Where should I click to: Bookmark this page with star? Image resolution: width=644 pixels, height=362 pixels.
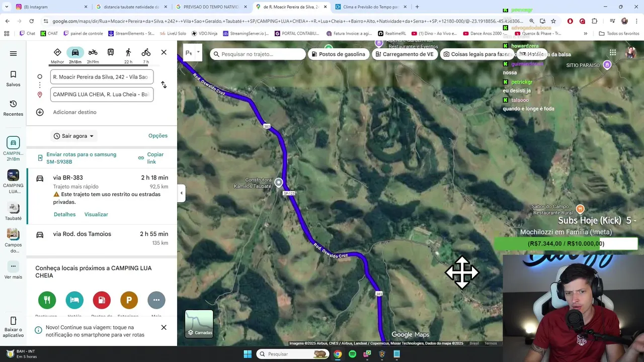click(x=553, y=21)
